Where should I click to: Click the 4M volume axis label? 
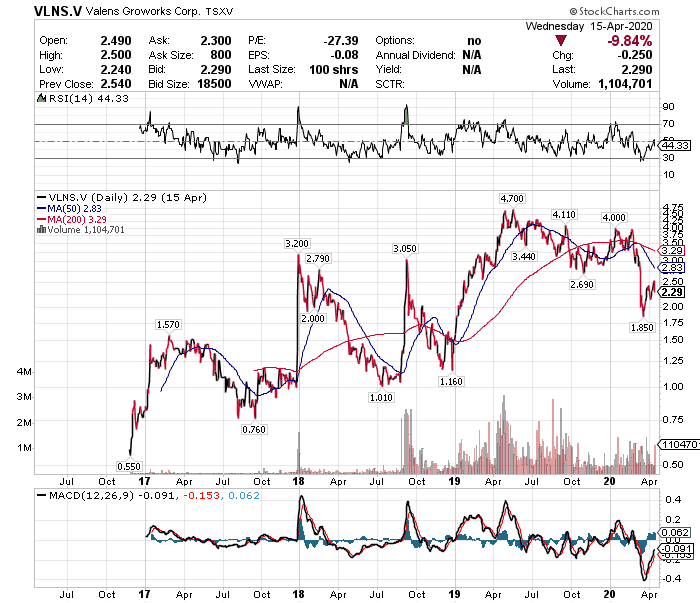[24, 372]
